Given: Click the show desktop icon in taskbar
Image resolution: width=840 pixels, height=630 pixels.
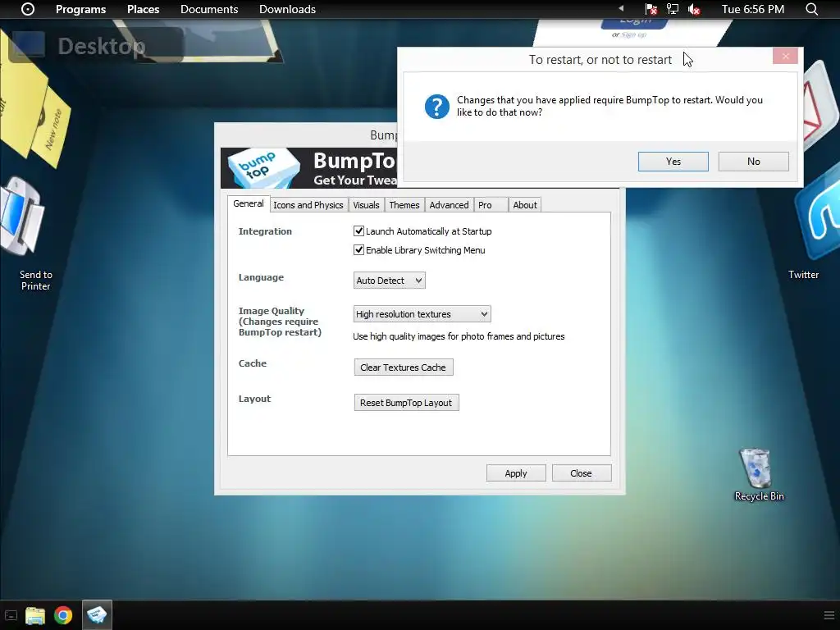Looking at the screenshot, I should [11, 615].
